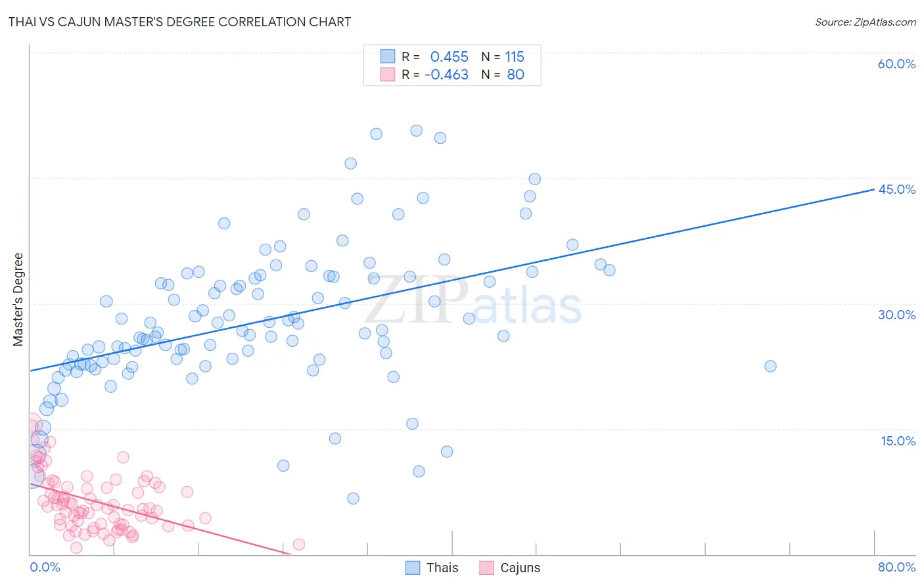
Task: Click the pink swatch in correlation box
Action: pyautogui.click(x=388, y=74)
